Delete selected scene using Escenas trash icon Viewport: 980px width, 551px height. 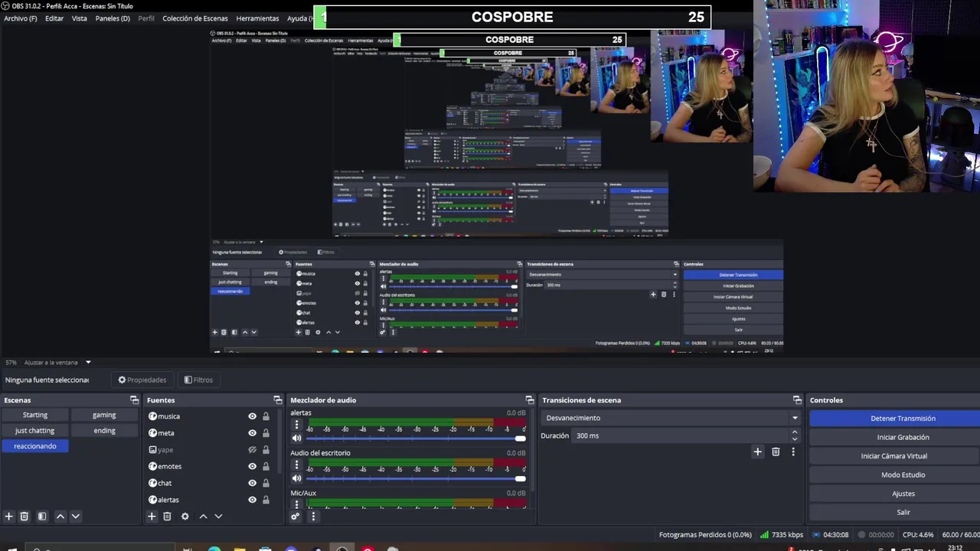(x=24, y=517)
